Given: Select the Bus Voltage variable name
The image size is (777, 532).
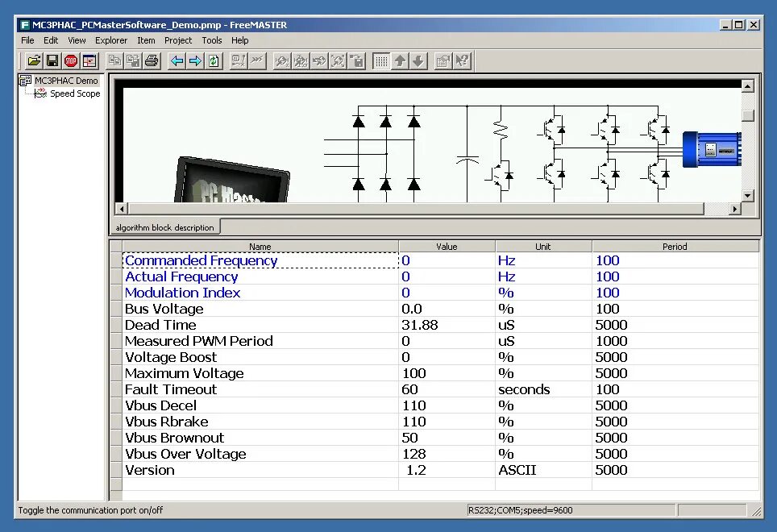Looking at the screenshot, I should (x=164, y=309).
